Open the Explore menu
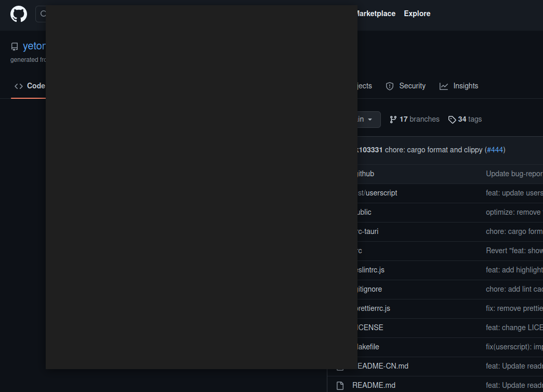Screen dimensions: 543x392 (x=417, y=14)
